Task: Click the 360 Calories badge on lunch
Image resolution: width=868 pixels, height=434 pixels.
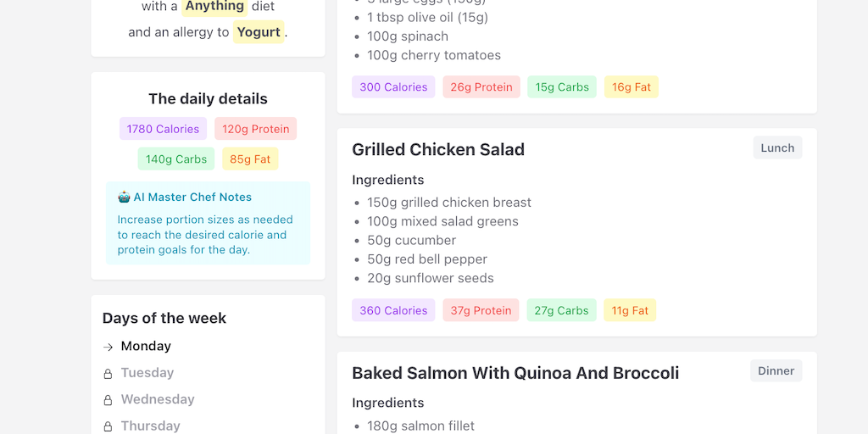Action: click(393, 311)
